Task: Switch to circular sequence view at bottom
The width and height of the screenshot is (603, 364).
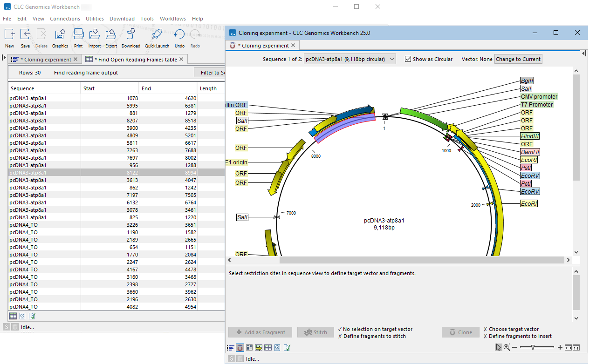Action: tap(240, 347)
